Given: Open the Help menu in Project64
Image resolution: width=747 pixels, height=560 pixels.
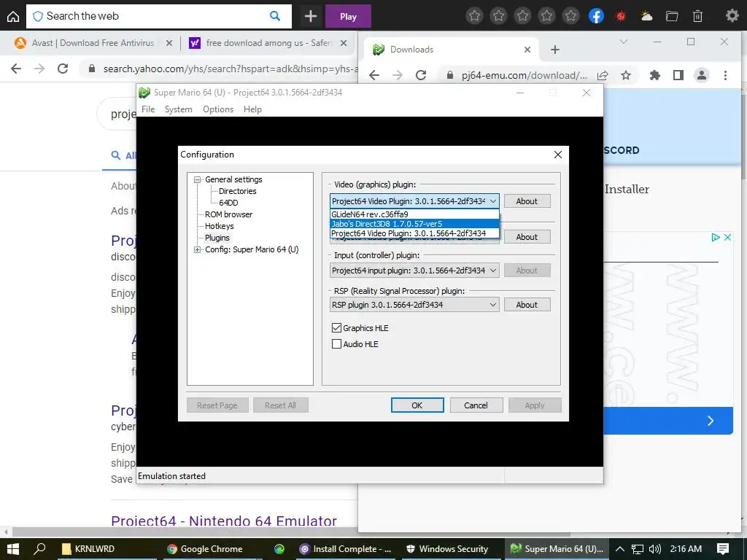Looking at the screenshot, I should click(252, 109).
